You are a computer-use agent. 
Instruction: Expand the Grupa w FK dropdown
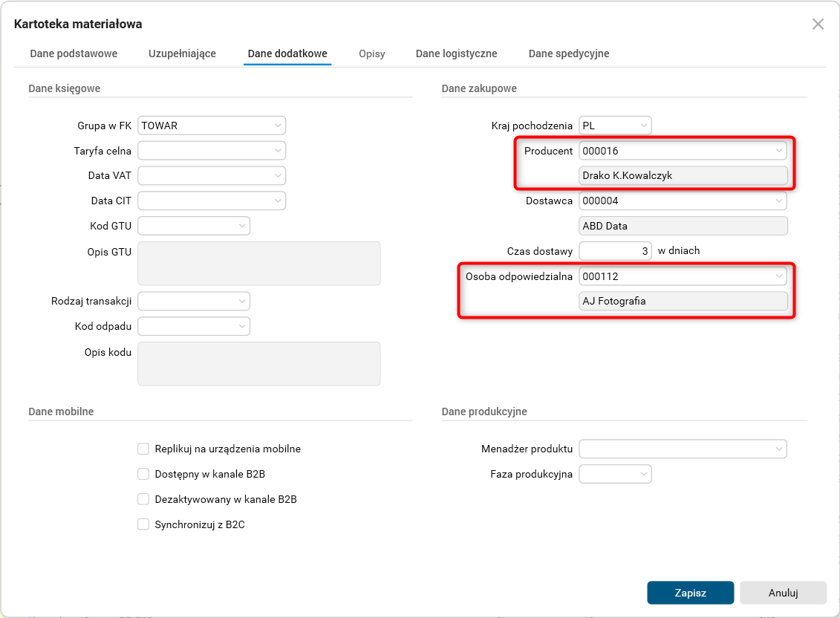[x=278, y=126]
